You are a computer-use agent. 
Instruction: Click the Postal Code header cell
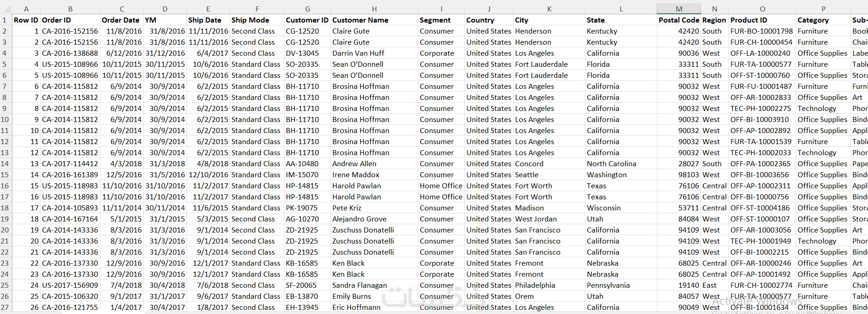tap(678, 20)
